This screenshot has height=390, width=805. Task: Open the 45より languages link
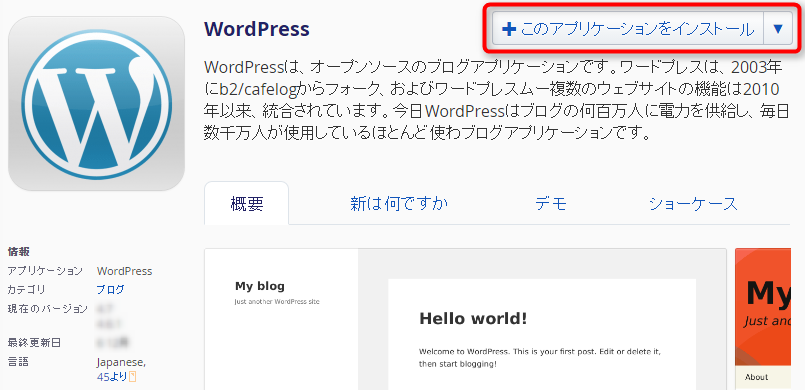click(111, 377)
